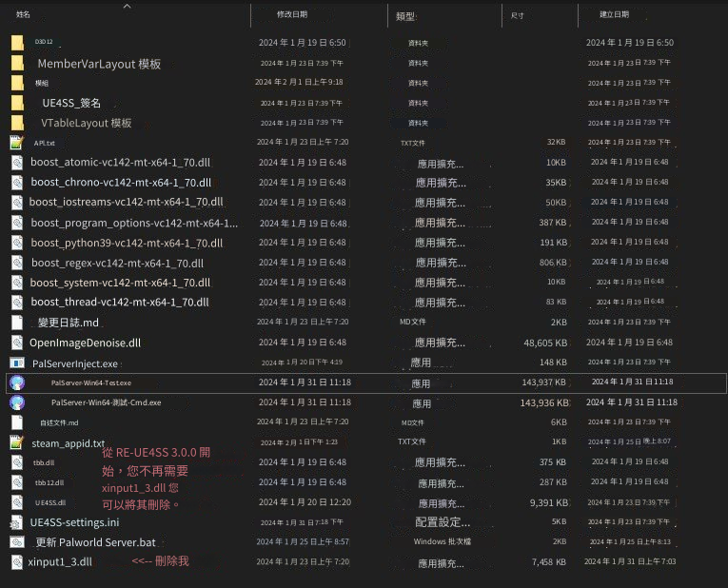Click the 7,458 KB size of xinput1_3.dll
The image size is (728, 588).
[548, 562]
